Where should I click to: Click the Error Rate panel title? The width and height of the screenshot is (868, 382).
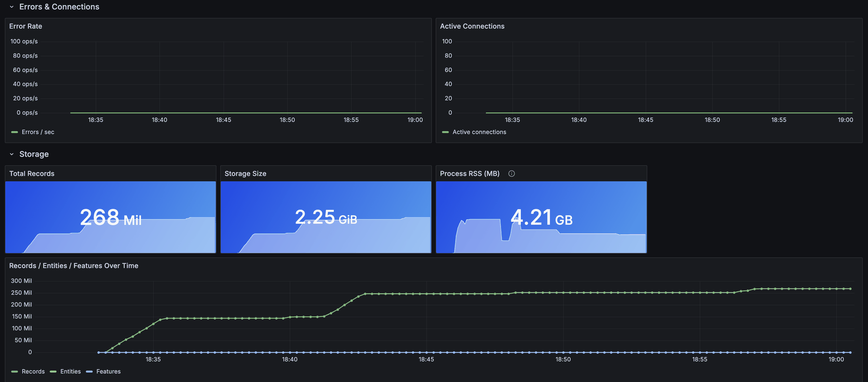pyautogui.click(x=26, y=26)
